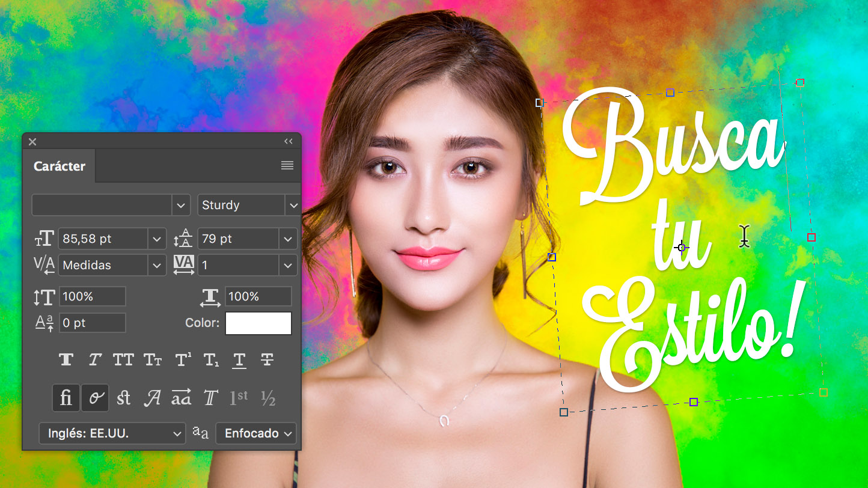Open the Carácter panel flyout menu
Screen dimensions: 868x488
point(287,166)
